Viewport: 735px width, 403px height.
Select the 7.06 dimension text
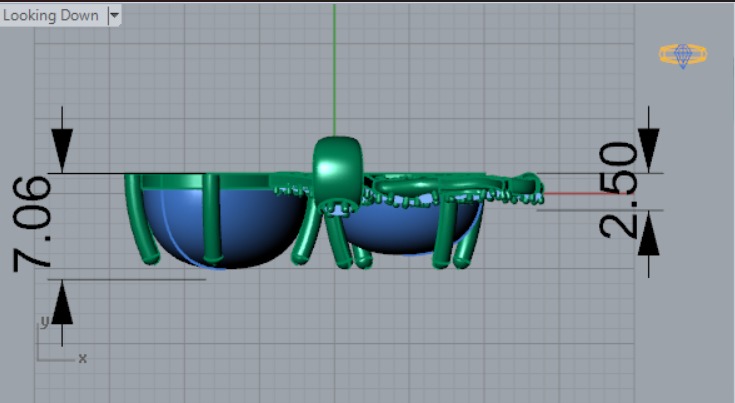pos(31,224)
